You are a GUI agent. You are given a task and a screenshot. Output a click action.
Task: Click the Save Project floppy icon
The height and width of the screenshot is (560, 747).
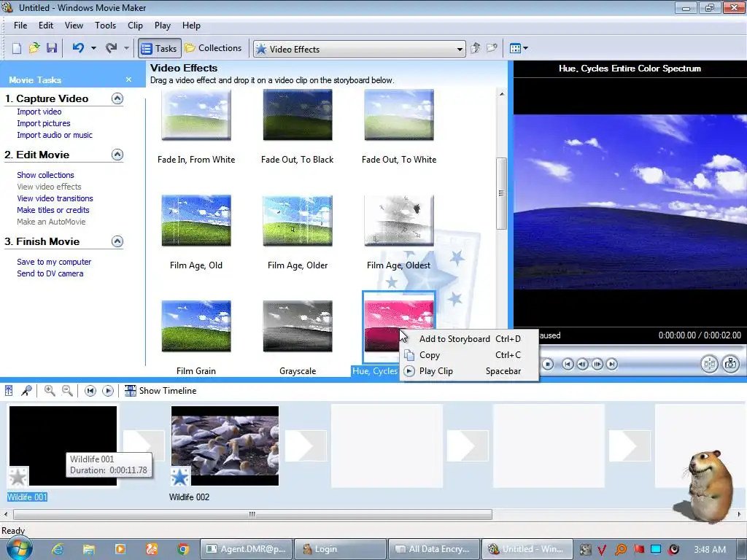52,48
